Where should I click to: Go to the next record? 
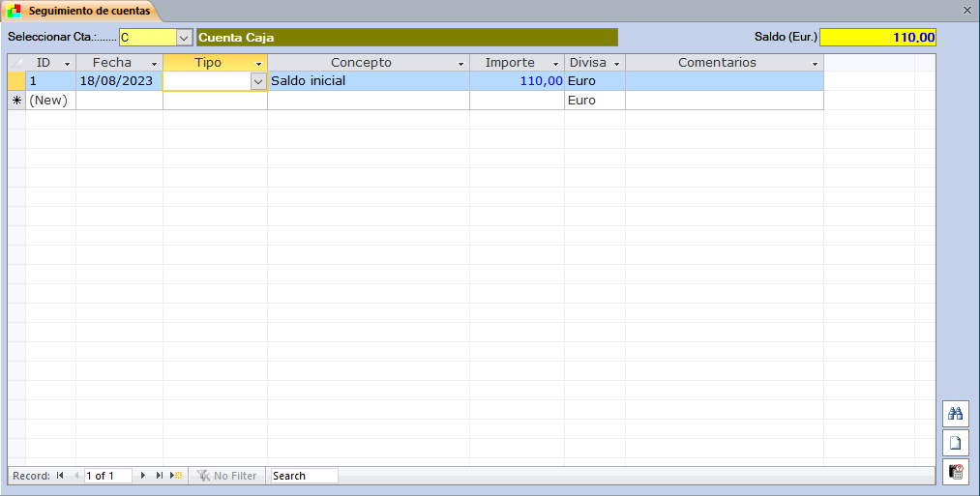click(143, 476)
